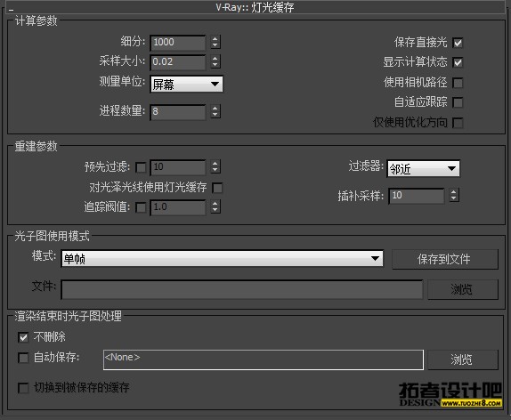511x420 pixels.
Task: Click the 采样大小 spinner arrows
Action: 215,61
